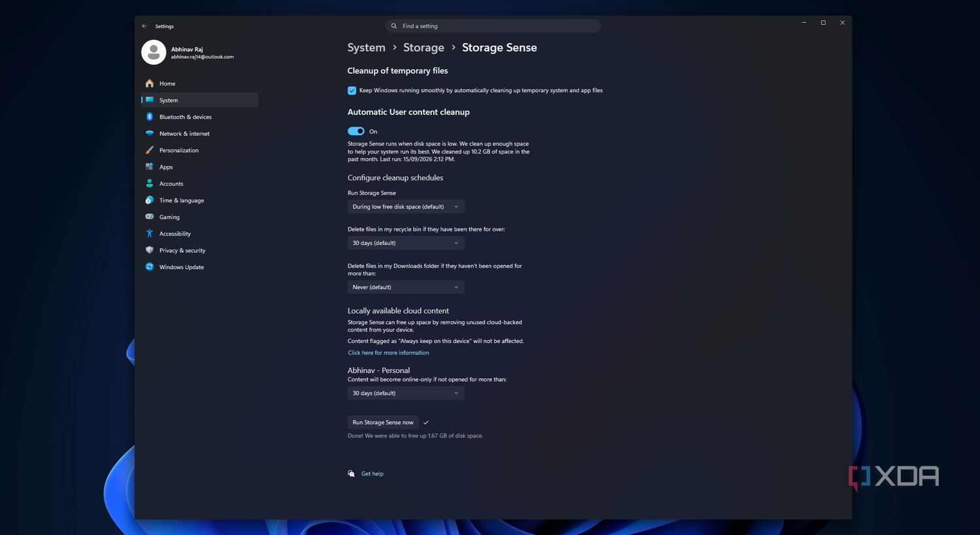Click the Time & language globe icon
980x535 pixels.
pos(150,200)
